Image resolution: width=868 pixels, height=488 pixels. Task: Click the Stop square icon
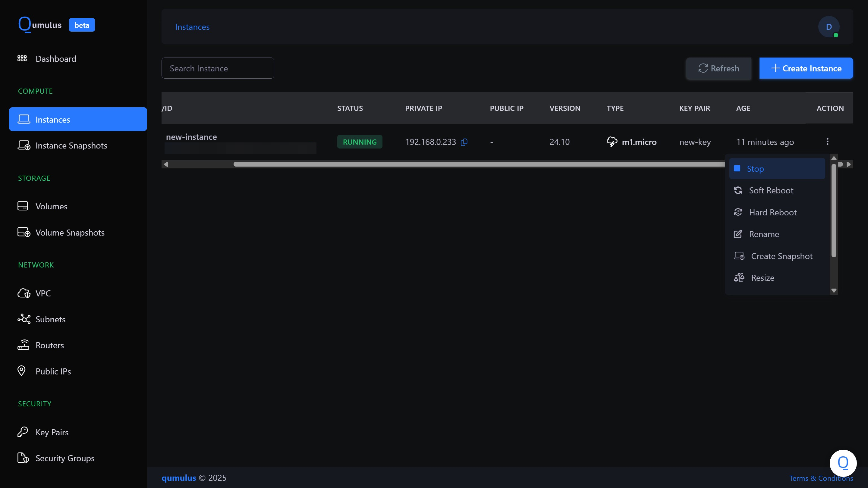[737, 168]
